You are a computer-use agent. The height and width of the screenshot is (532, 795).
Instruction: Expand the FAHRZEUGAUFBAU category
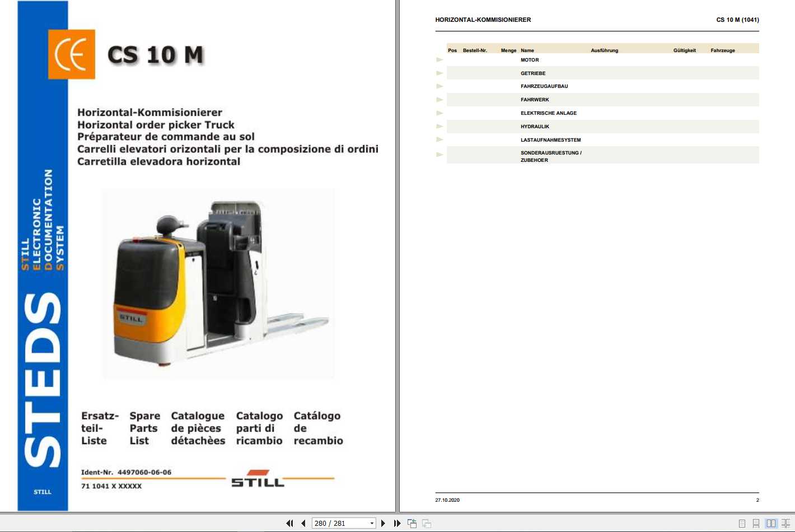439,86
